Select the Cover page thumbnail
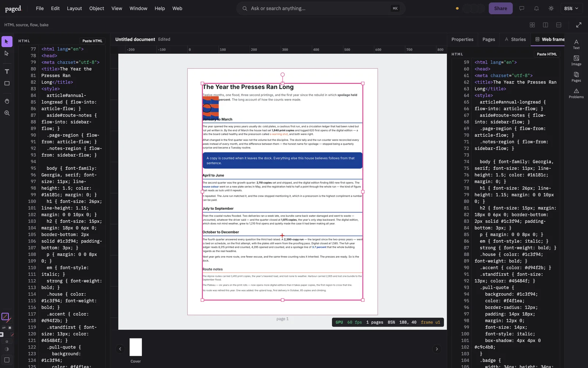The width and height of the screenshot is (588, 368). pos(136,347)
